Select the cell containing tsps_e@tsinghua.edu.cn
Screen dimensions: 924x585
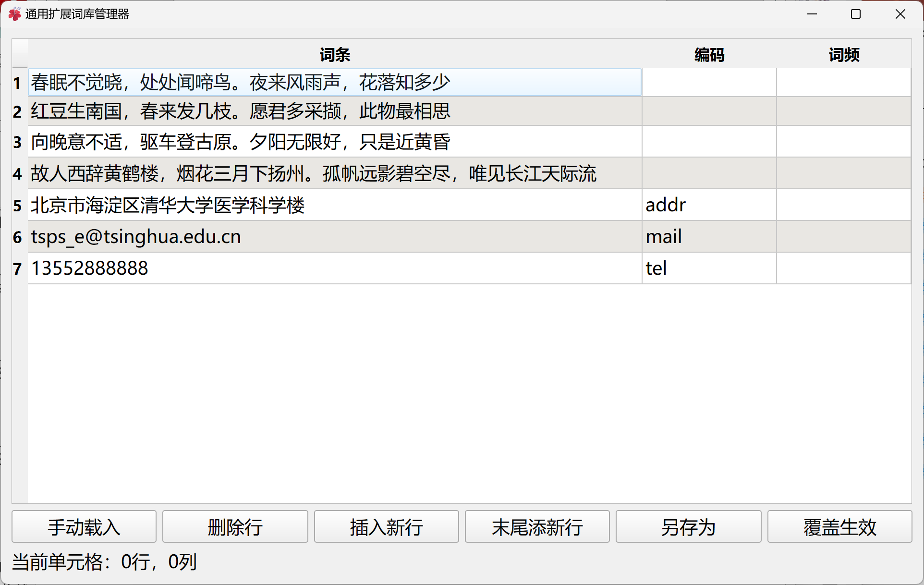pos(335,237)
